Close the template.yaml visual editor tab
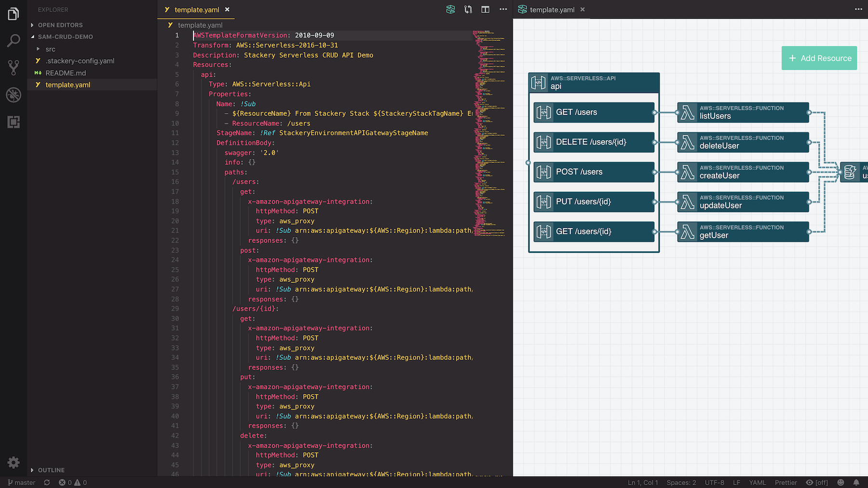This screenshot has height=488, width=868. tap(583, 9)
